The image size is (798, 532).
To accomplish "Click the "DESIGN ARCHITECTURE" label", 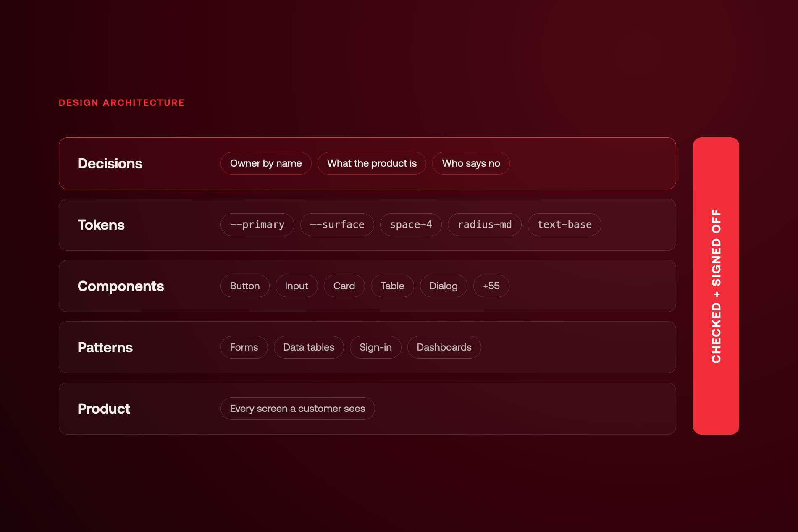I will pyautogui.click(x=122, y=102).
